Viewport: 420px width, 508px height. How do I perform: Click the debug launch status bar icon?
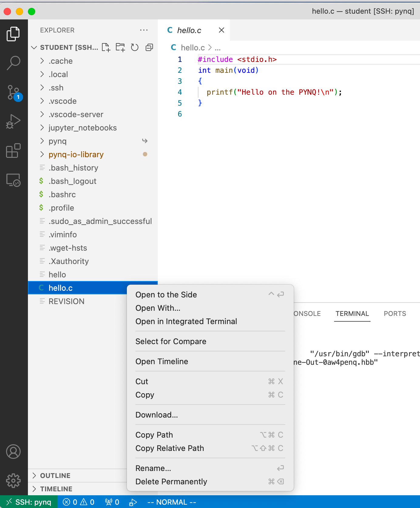133,502
